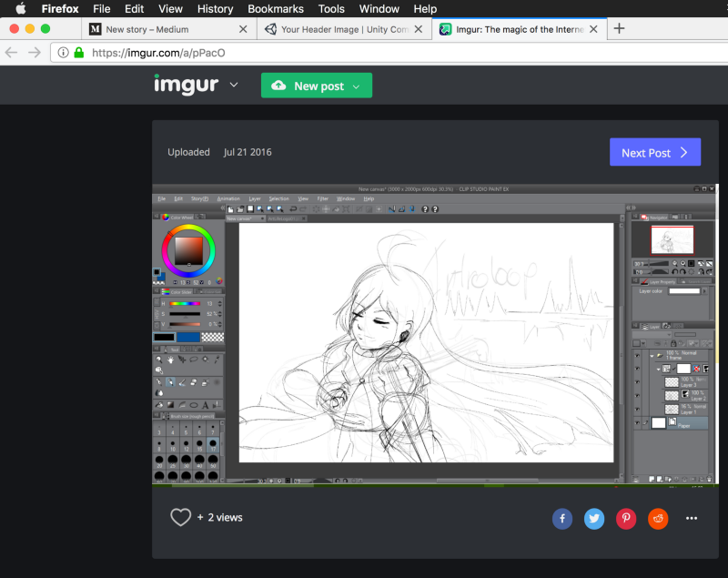Open the Tools menu in the menu bar
Screen dimensions: 728x578
pyautogui.click(x=331, y=9)
